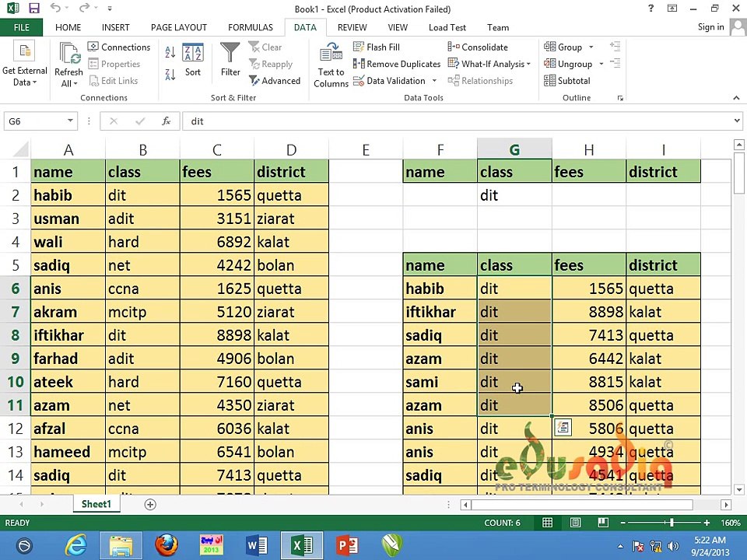Open Connections dialog
The height and width of the screenshot is (560, 747).
[x=119, y=47]
